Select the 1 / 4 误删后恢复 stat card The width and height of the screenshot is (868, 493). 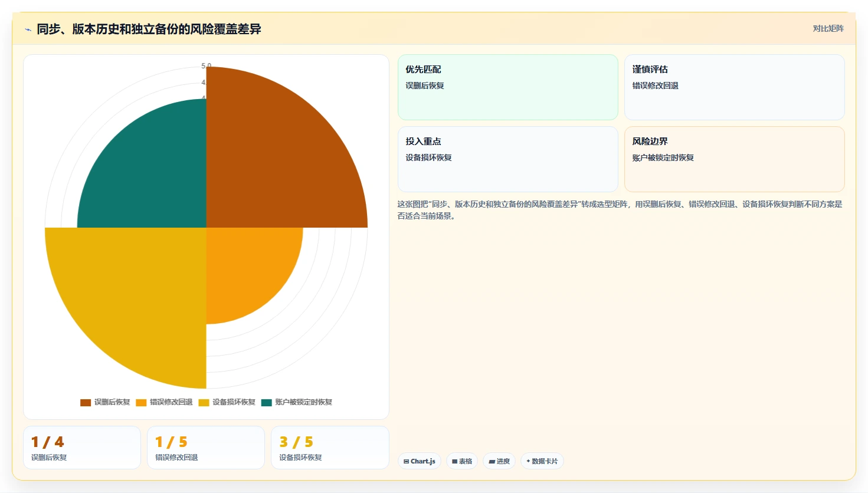(x=82, y=448)
